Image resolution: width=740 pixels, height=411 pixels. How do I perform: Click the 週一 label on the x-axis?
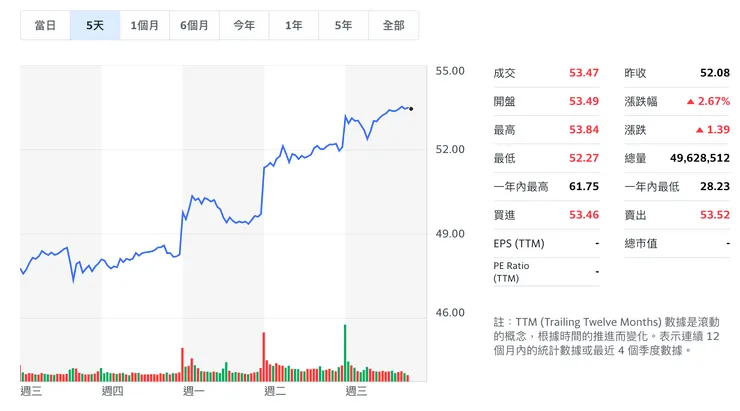(x=194, y=390)
